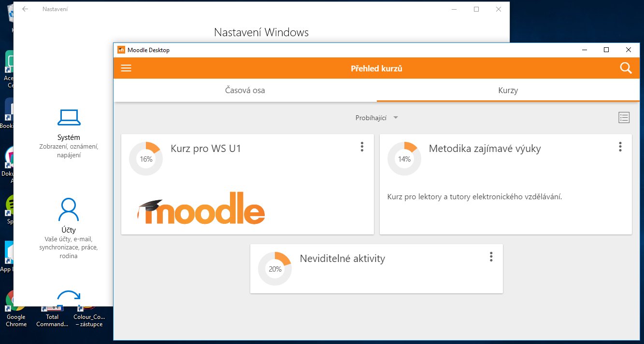Maximize the Nastavení window
Image resolution: width=644 pixels, height=344 pixels.
click(x=476, y=9)
